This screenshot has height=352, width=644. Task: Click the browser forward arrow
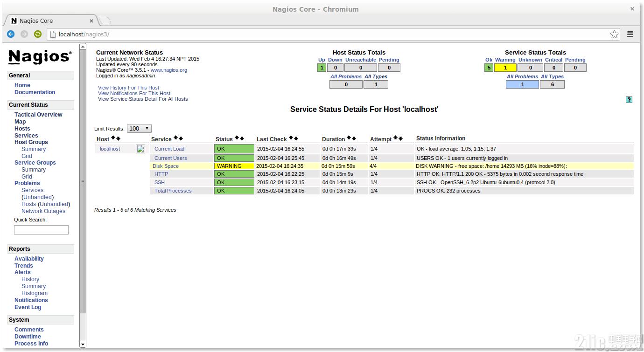click(x=24, y=34)
